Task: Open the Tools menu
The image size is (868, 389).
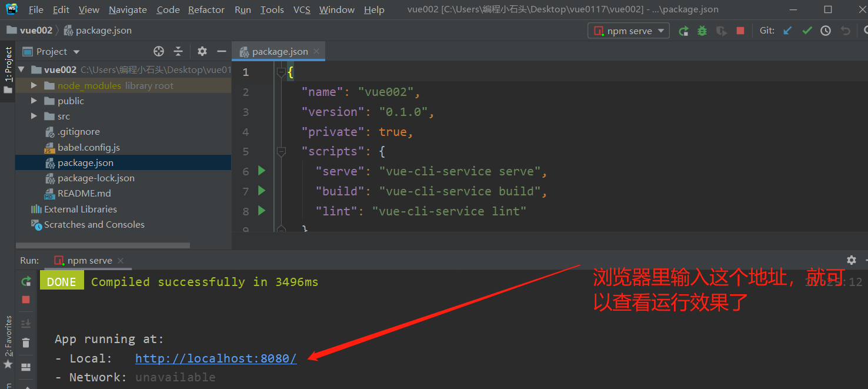Action: click(272, 9)
